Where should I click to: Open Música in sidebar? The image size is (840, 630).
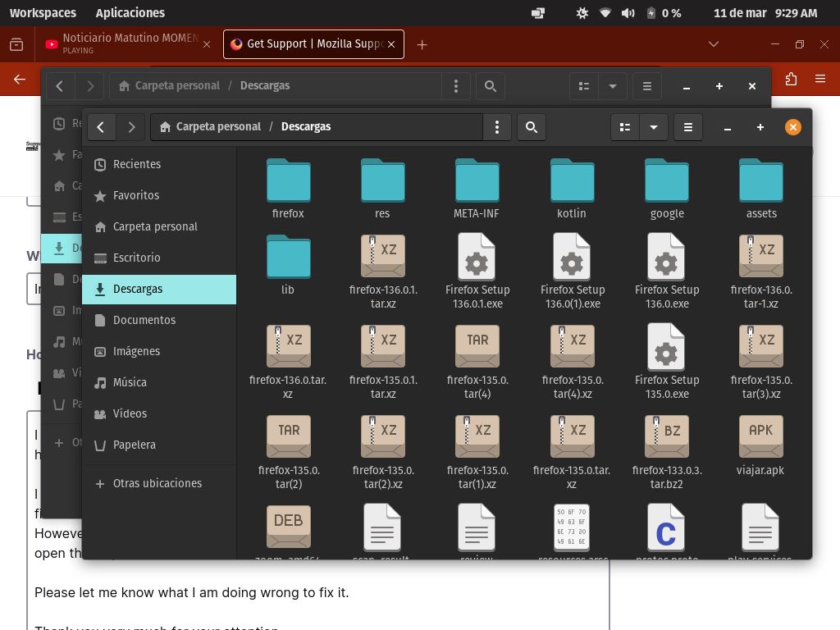pyautogui.click(x=159, y=382)
